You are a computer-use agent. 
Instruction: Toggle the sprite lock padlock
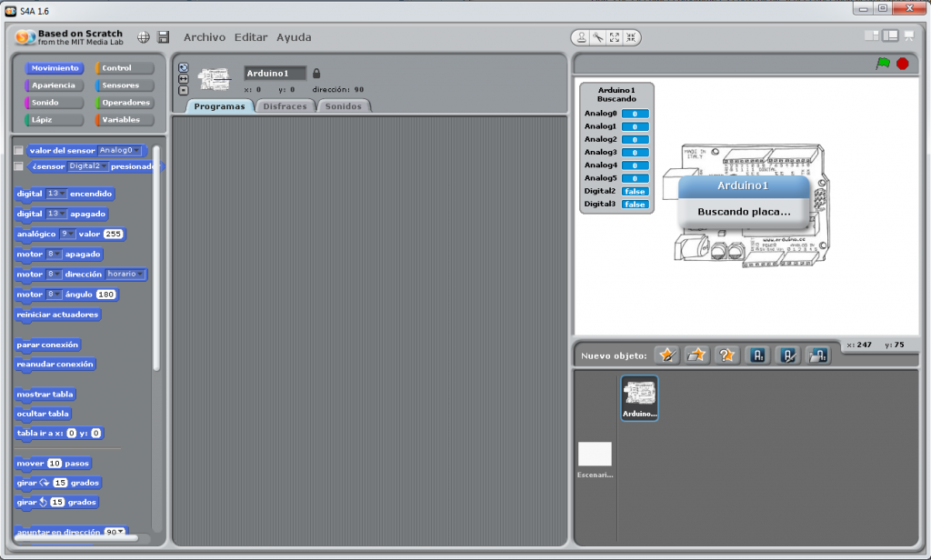pyautogui.click(x=316, y=74)
